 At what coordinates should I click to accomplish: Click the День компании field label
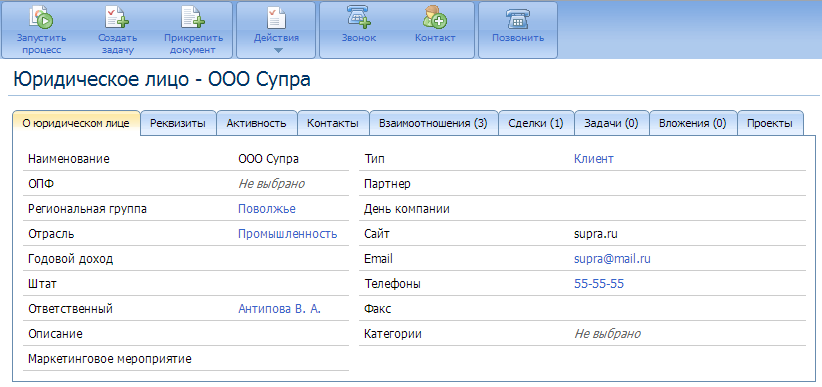point(407,209)
